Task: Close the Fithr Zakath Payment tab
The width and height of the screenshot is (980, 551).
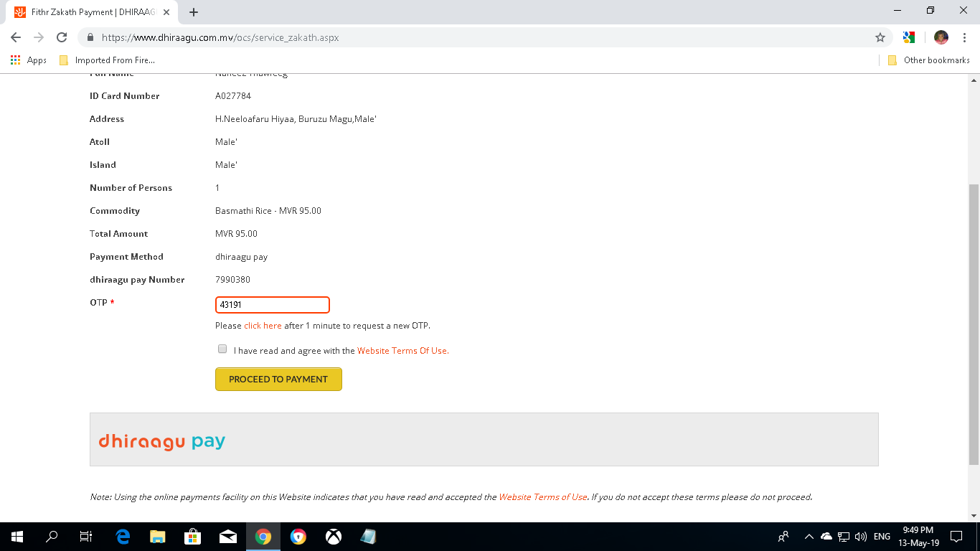Action: point(166,12)
